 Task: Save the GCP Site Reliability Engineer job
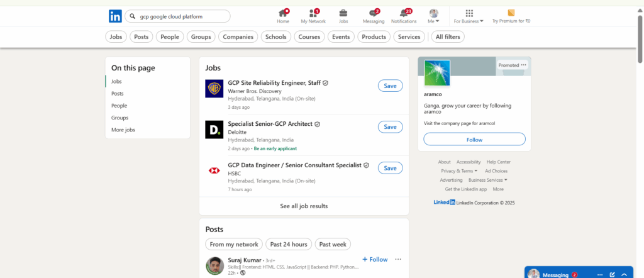pyautogui.click(x=390, y=86)
